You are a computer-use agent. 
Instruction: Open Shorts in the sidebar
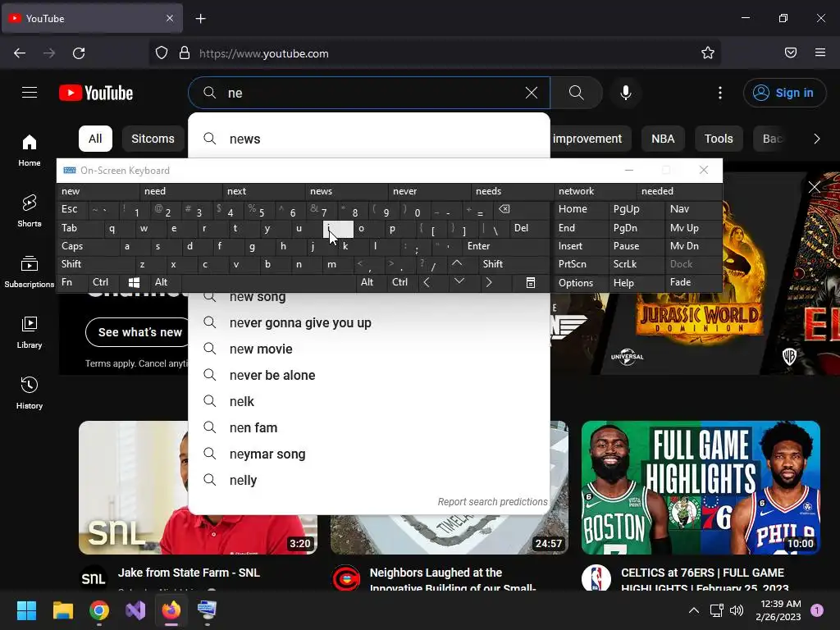30,211
